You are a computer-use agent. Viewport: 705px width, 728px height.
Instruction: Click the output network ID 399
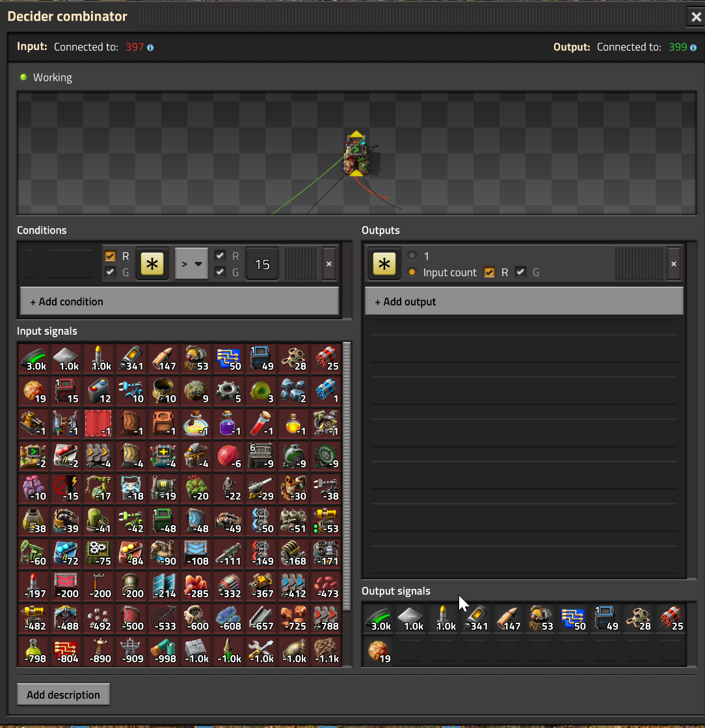click(x=678, y=47)
